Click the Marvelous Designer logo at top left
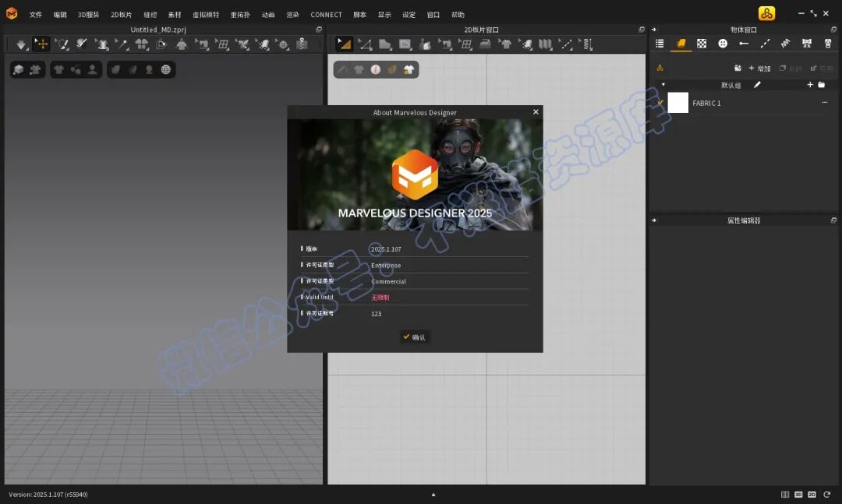Viewport: 842px width, 504px height. coord(11,13)
